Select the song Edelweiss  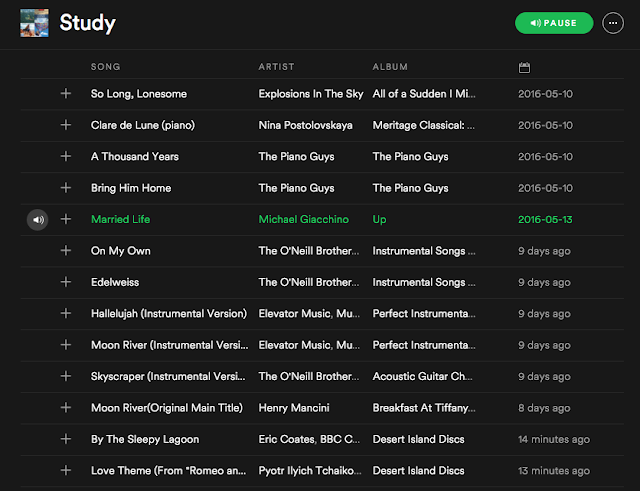(115, 282)
